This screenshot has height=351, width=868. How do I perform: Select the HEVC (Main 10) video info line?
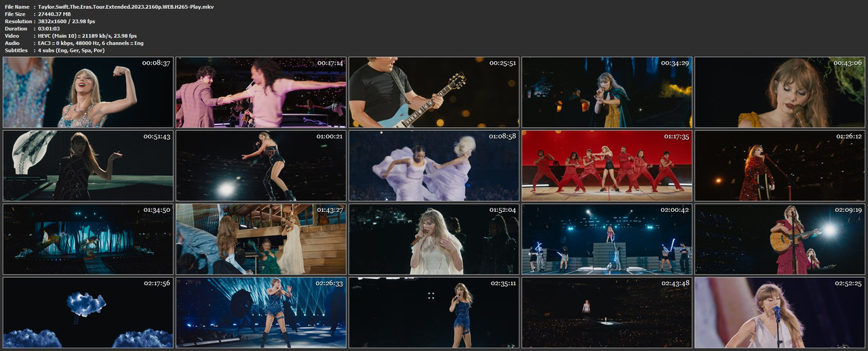(x=87, y=36)
